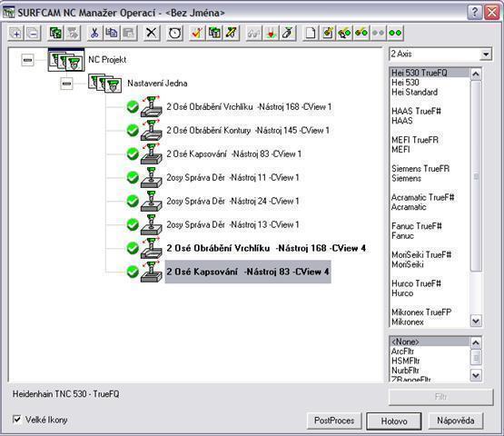Toggle green check of Obrábění Kontury operation
This screenshot has height=436, width=504.
[133, 131]
